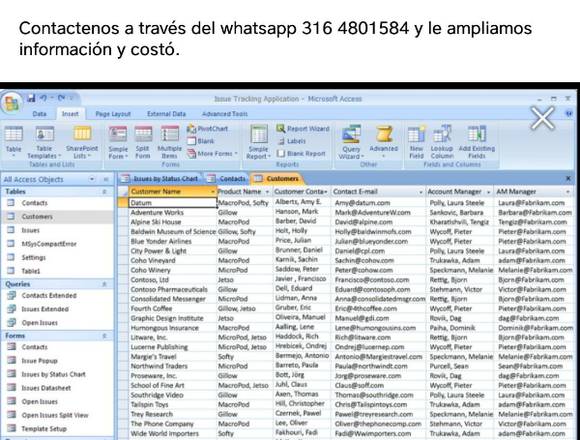Click the Datum customer name cell
This screenshot has width=580, height=440.
pos(173,203)
